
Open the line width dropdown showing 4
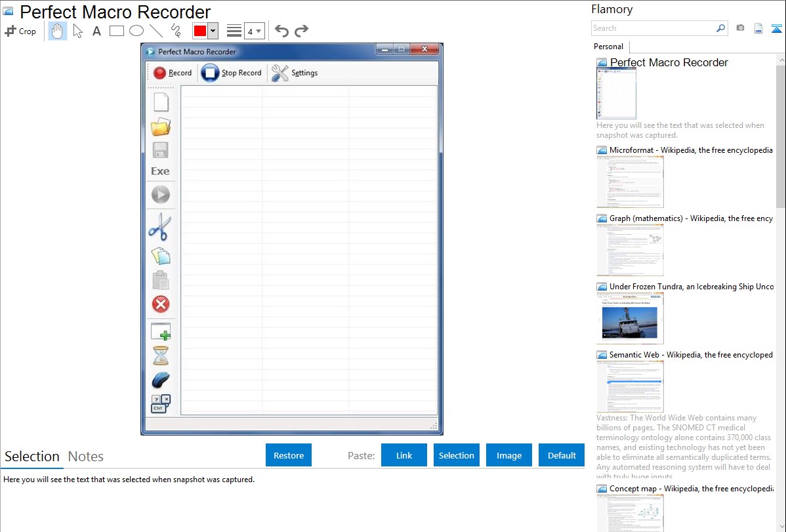tap(255, 31)
